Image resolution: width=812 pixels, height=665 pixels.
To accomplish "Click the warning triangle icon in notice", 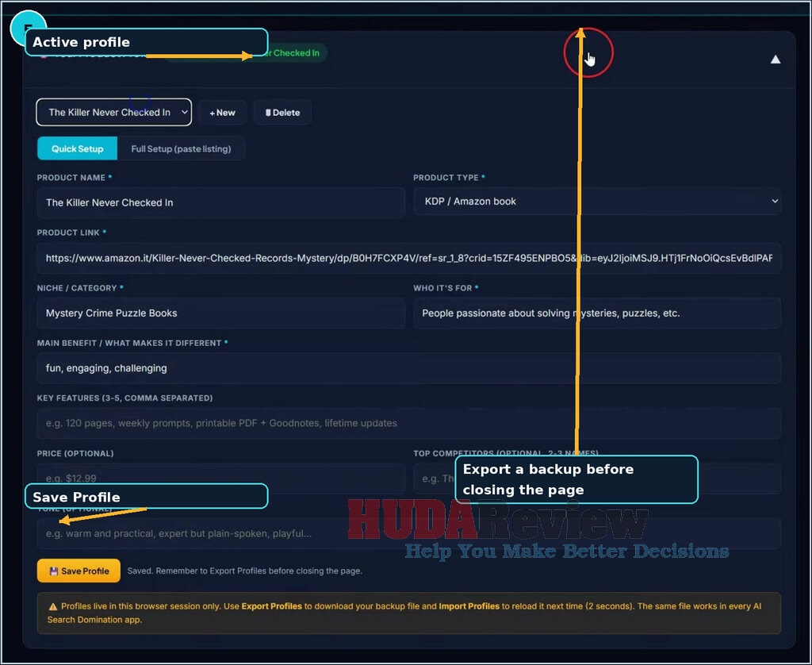I will click(53, 606).
